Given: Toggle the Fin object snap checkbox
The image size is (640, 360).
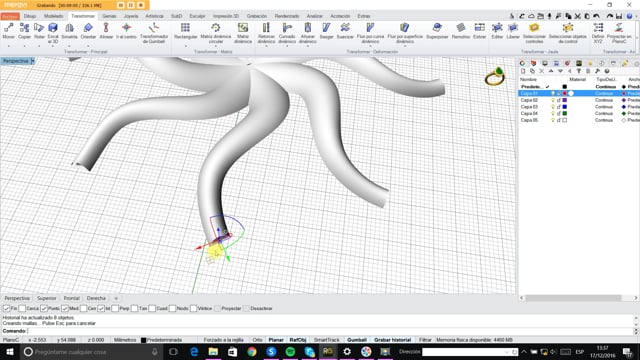Looking at the screenshot, I should [x=7, y=309].
